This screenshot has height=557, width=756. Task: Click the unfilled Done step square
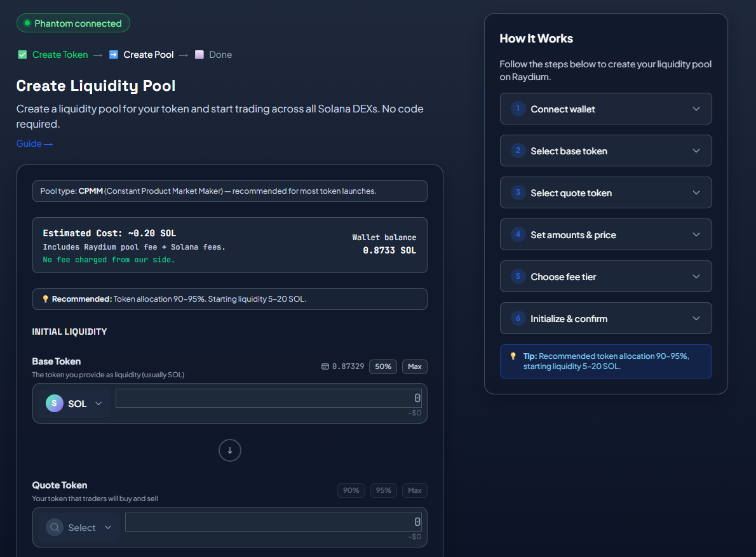click(x=199, y=55)
